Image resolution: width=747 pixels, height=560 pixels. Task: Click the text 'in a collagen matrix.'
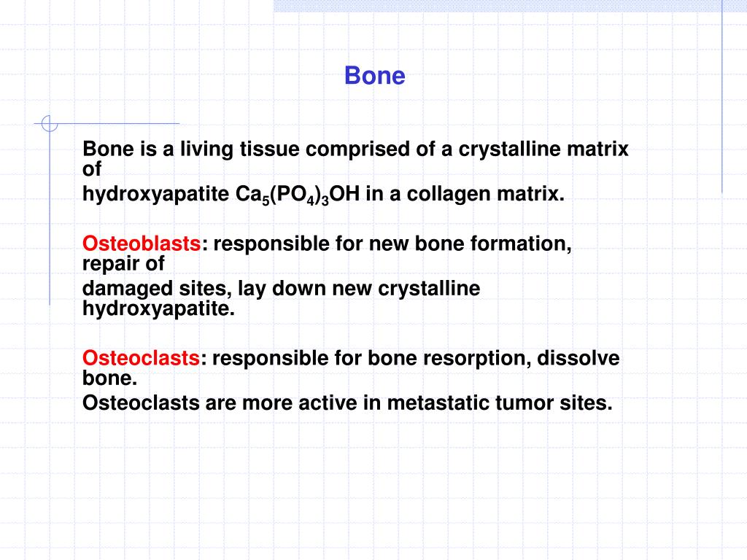(x=465, y=194)
